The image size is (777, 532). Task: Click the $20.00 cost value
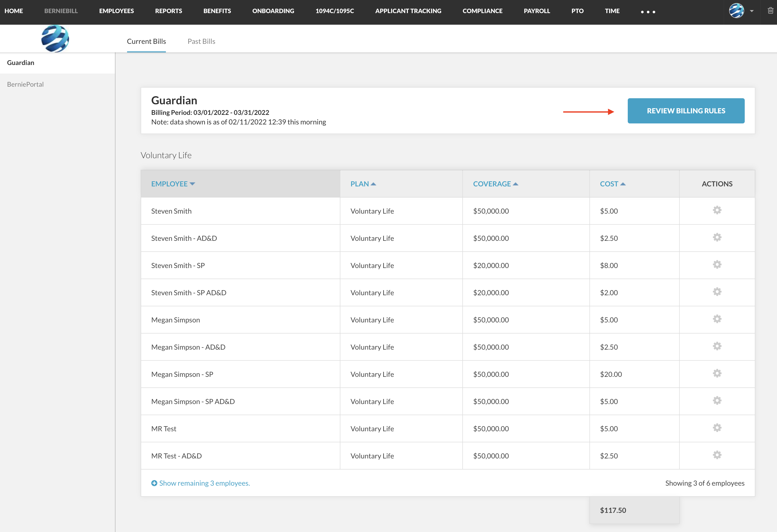tap(611, 374)
